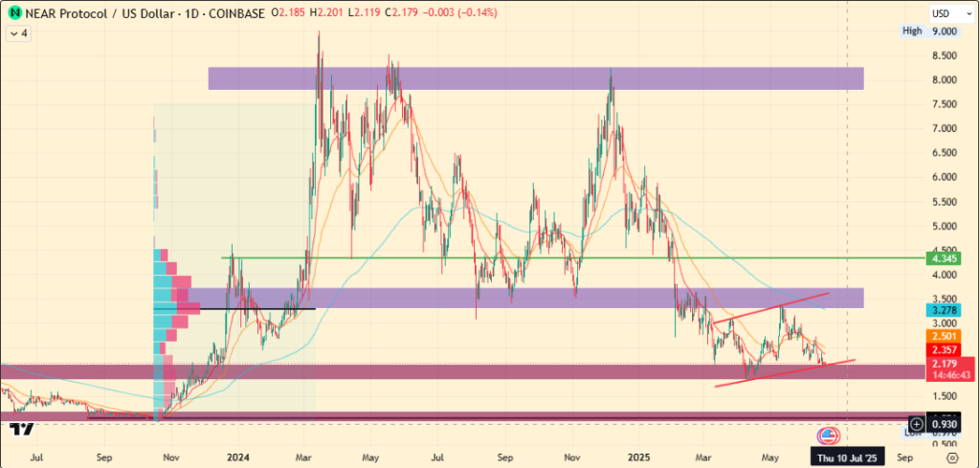Click the Thu 10 Jul '25 date label
Screen dimensions: 980x468
[847, 458]
